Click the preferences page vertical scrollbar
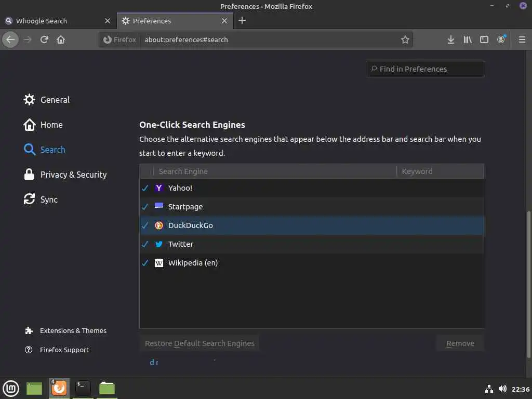Image resolution: width=532 pixels, height=399 pixels. click(528, 284)
